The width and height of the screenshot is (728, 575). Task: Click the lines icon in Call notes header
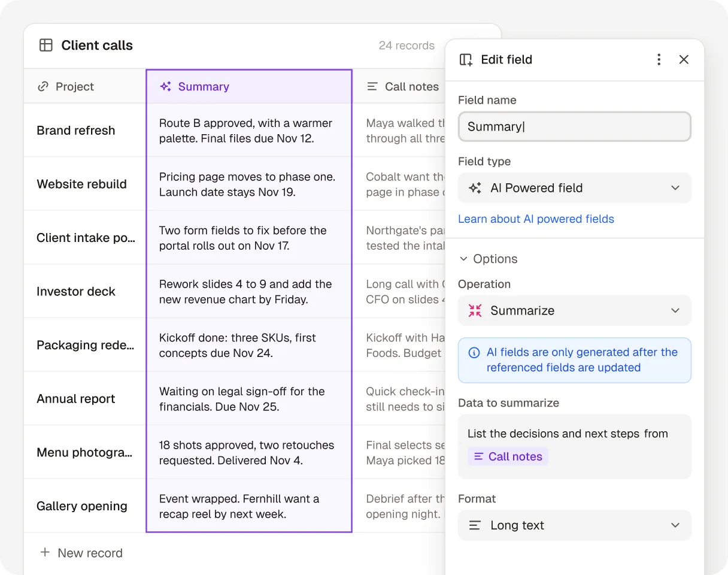coord(372,86)
